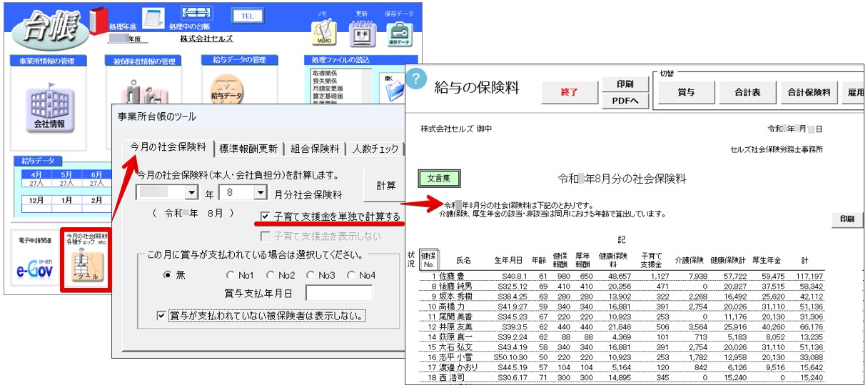Click the red 終了 button
The height and width of the screenshot is (388, 868).
tap(569, 92)
